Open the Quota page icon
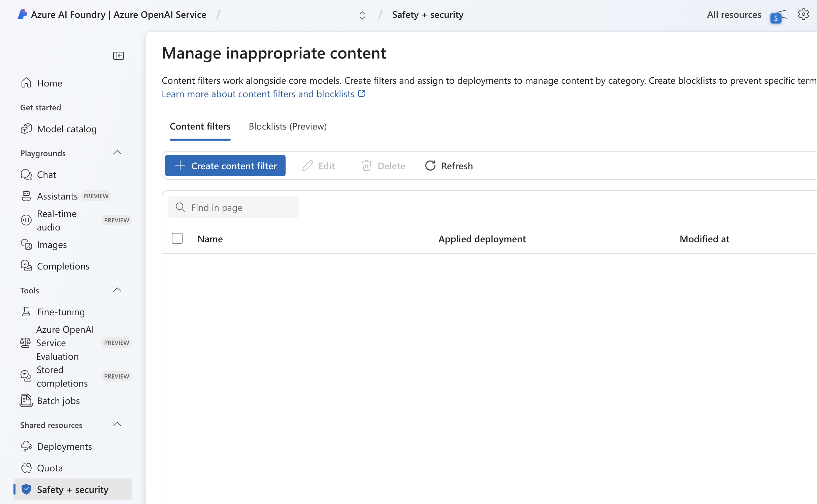This screenshot has width=817, height=504. (26, 468)
